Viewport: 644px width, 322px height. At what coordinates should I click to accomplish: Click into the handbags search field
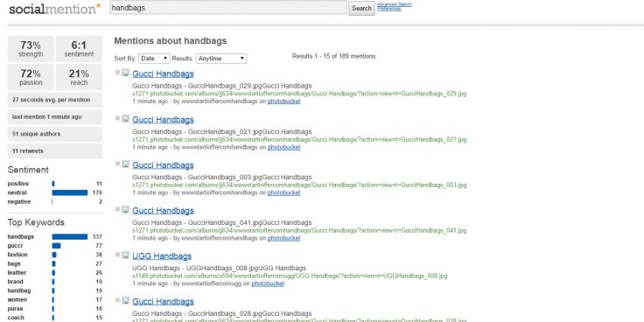click(x=228, y=7)
